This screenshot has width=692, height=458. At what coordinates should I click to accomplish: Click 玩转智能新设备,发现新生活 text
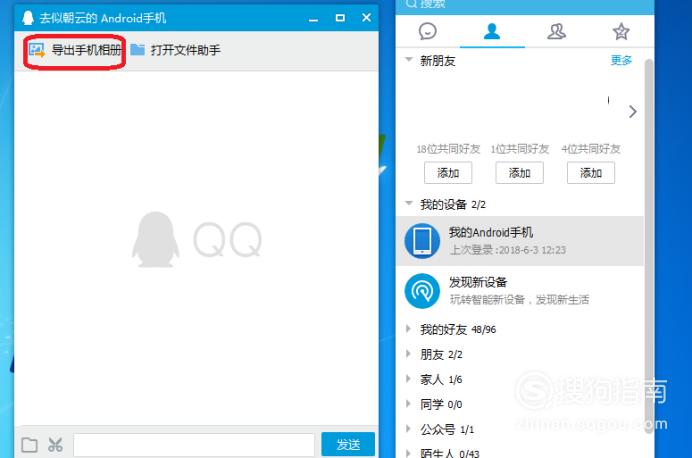[x=519, y=300]
